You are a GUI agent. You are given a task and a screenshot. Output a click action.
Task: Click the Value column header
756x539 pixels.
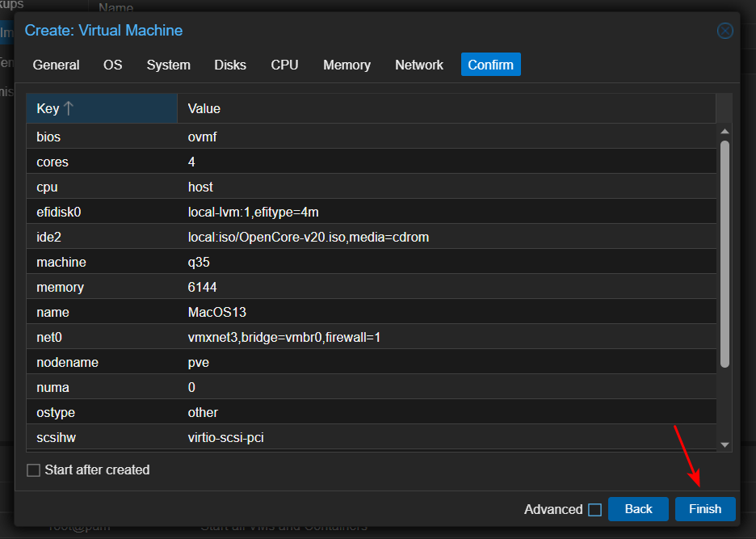pyautogui.click(x=446, y=108)
